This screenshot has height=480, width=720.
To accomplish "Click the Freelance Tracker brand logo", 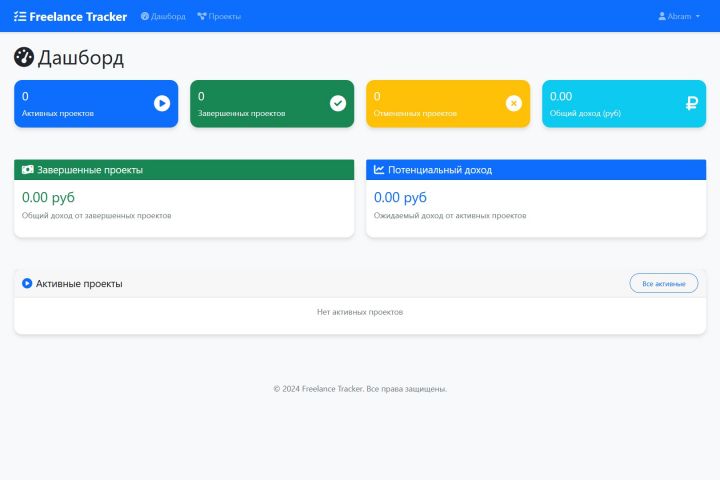I will 70,17.
